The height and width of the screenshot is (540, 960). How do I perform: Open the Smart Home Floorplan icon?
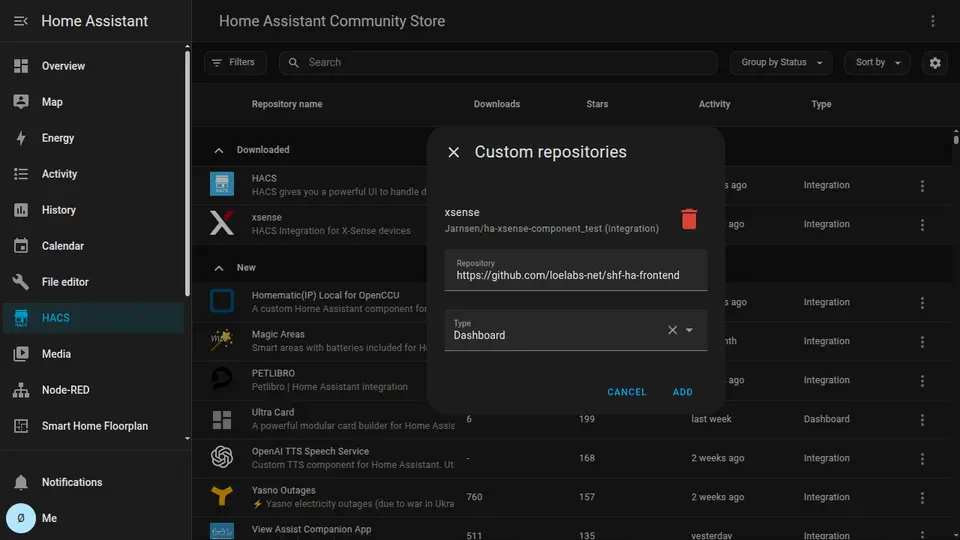(x=21, y=426)
